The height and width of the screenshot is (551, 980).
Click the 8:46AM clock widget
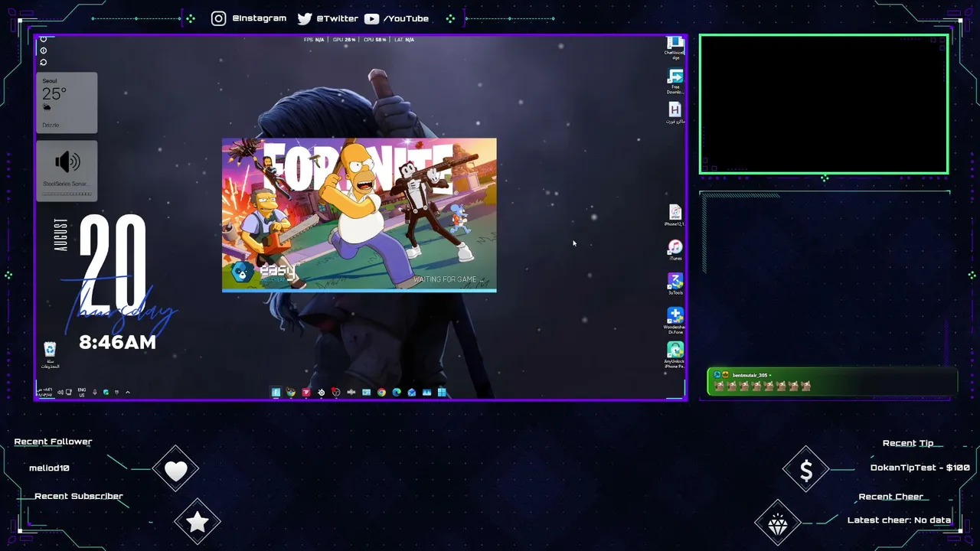[x=117, y=342]
